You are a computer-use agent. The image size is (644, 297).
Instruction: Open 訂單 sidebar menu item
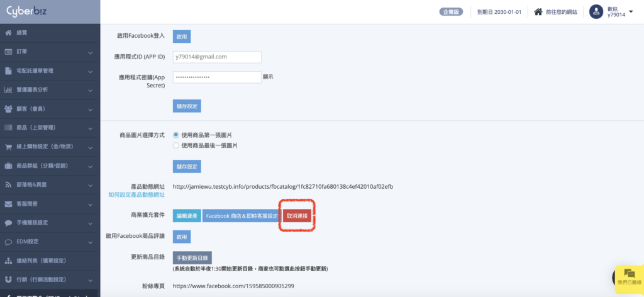[x=50, y=52]
